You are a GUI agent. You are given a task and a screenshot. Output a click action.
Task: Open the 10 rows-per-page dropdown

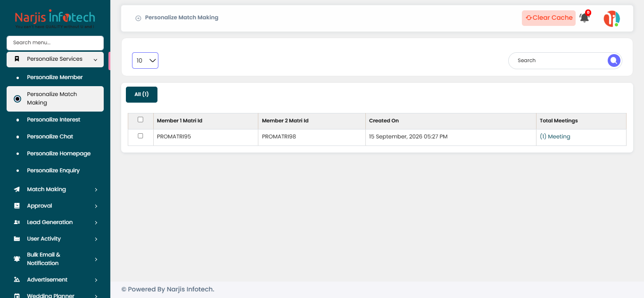coord(145,60)
